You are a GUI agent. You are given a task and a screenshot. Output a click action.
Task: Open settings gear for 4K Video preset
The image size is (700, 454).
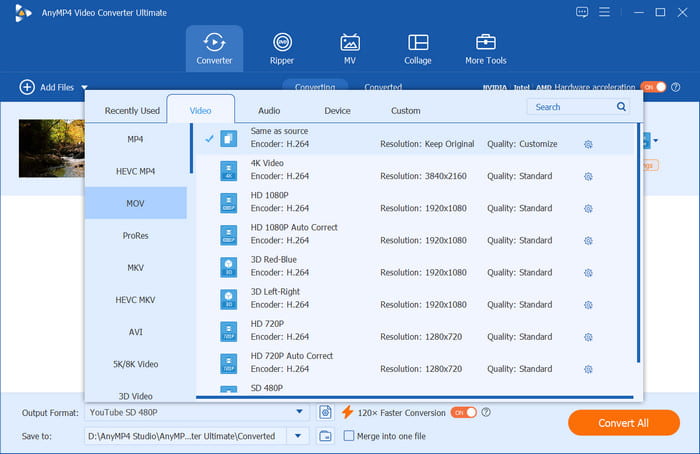[588, 177]
